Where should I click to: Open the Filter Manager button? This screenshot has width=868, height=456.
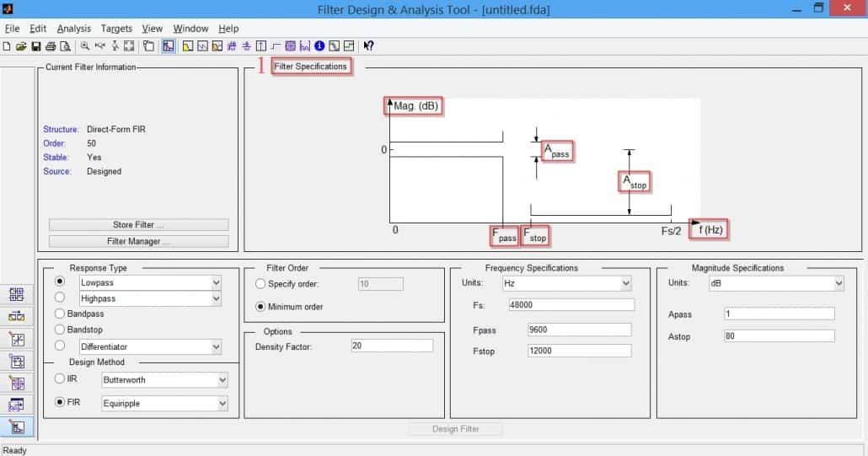[138, 242]
